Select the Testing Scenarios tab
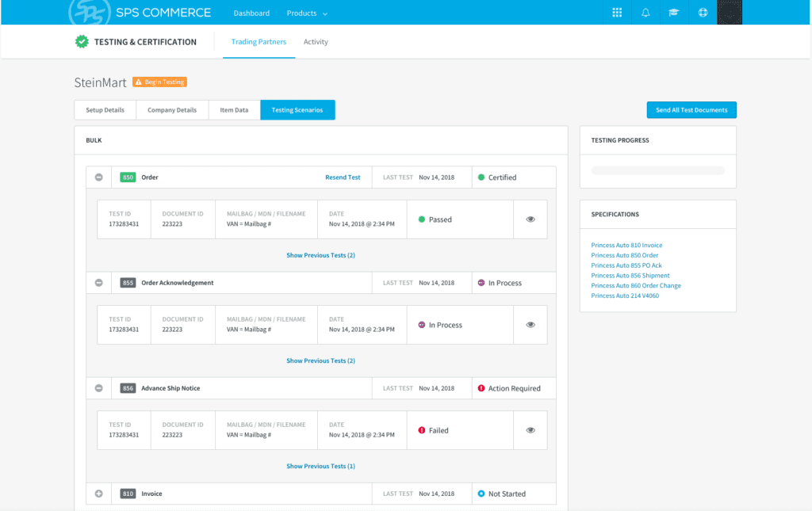812x511 pixels. tap(297, 110)
